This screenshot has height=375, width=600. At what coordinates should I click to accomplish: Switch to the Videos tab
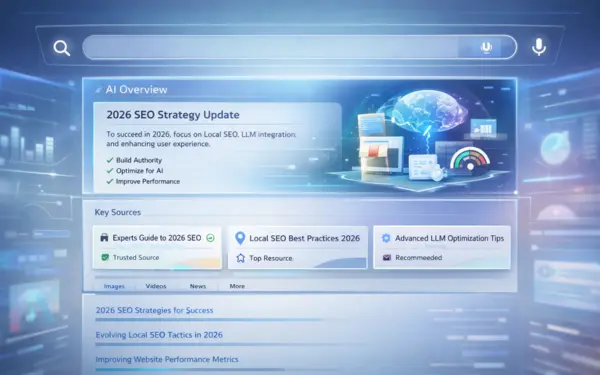click(156, 286)
